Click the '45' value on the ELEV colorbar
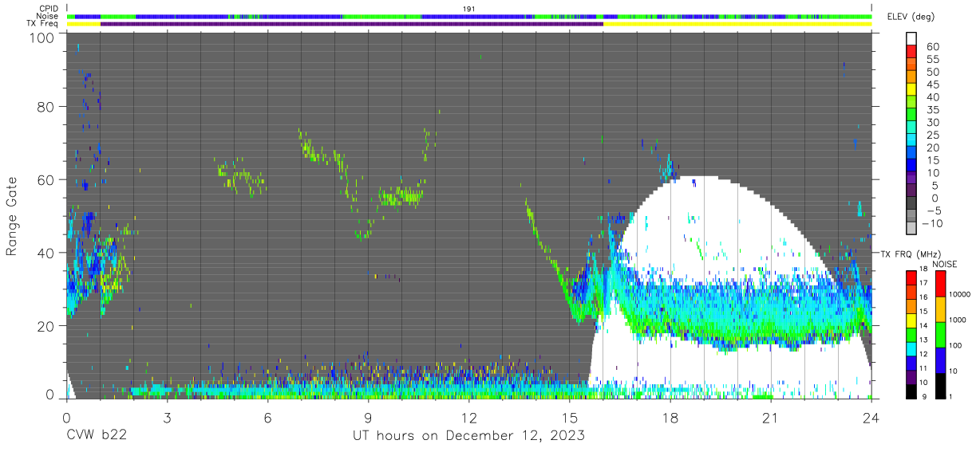 click(932, 84)
